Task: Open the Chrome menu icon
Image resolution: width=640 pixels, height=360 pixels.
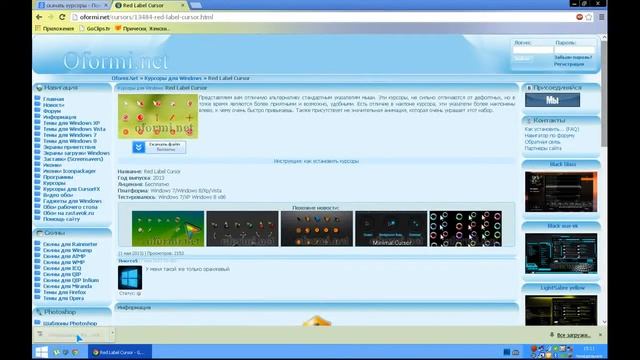Action: coord(601,17)
